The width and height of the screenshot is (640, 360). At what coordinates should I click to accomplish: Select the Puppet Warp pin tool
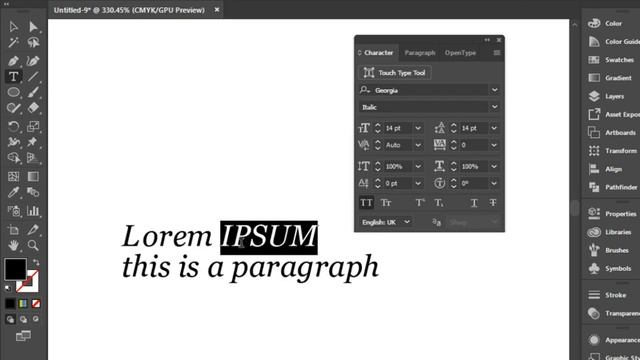click(33, 142)
